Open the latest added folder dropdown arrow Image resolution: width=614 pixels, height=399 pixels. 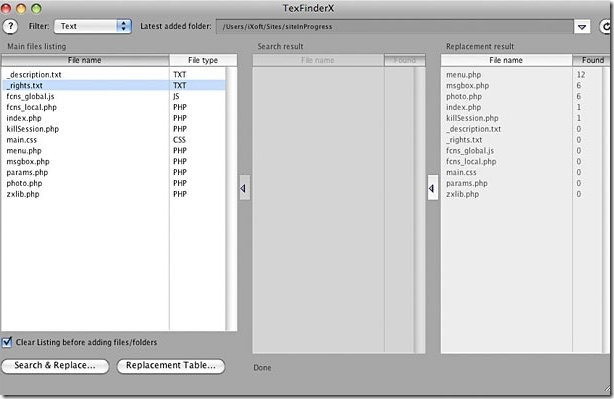[x=582, y=27]
